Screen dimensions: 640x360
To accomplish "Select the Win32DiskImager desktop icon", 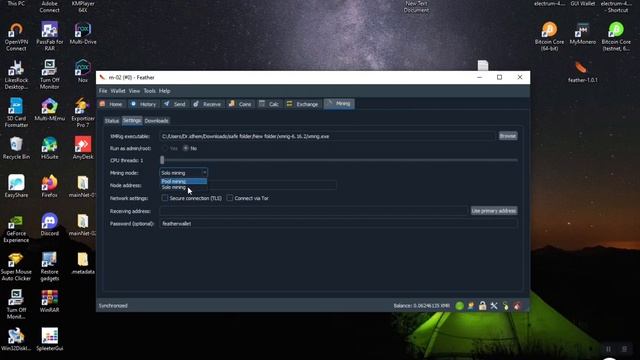I will [x=16, y=340].
